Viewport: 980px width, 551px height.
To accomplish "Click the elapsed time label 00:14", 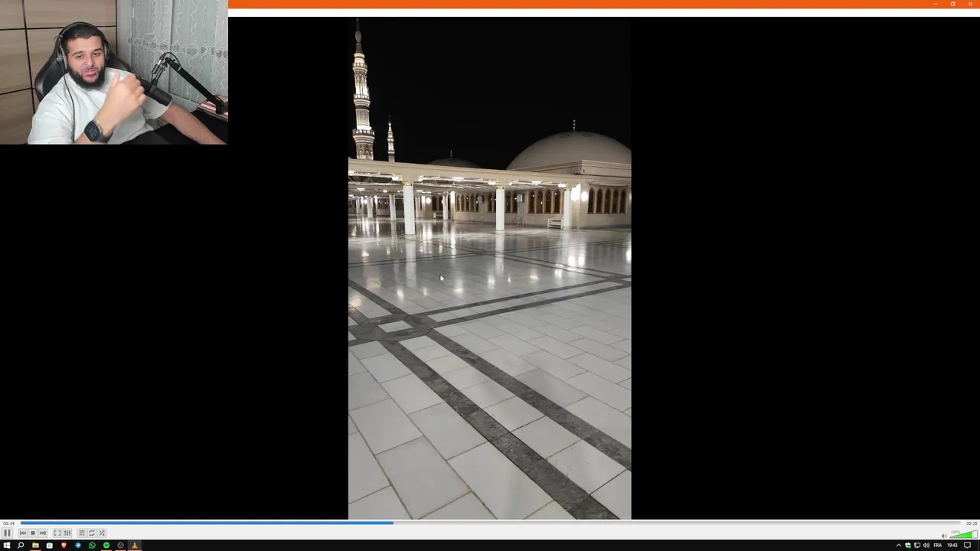I will click(8, 523).
